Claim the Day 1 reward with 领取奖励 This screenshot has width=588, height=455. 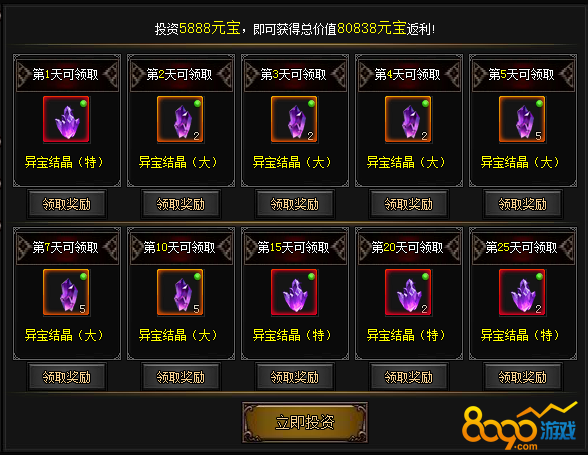coord(67,204)
